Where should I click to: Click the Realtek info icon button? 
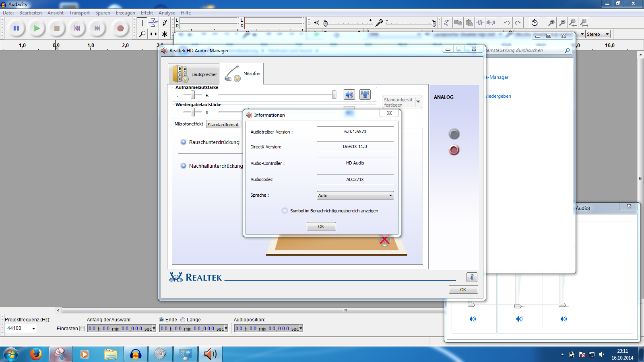pos(472,277)
